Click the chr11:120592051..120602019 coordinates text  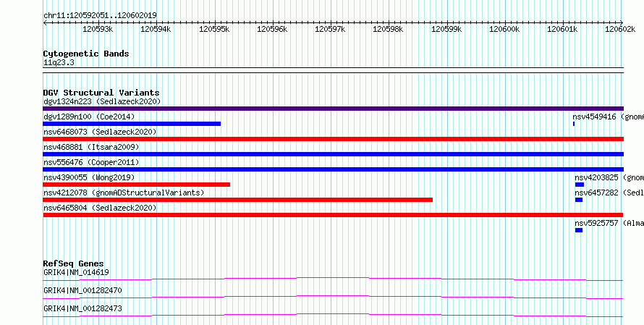coord(100,16)
